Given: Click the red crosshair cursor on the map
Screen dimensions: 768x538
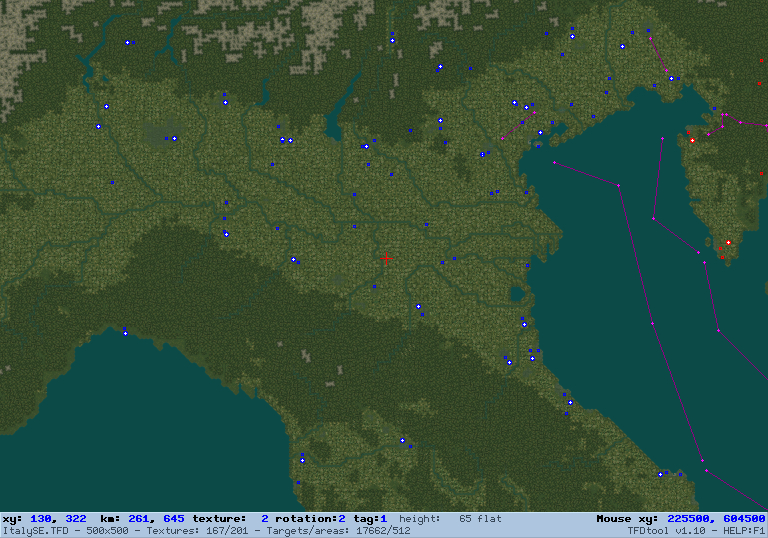Looking at the screenshot, I should tap(386, 258).
